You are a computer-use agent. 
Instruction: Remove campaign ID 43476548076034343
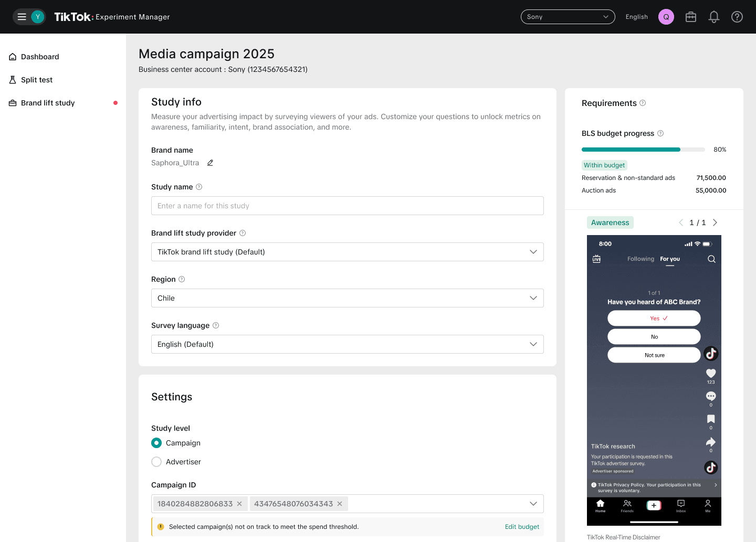pyautogui.click(x=340, y=504)
